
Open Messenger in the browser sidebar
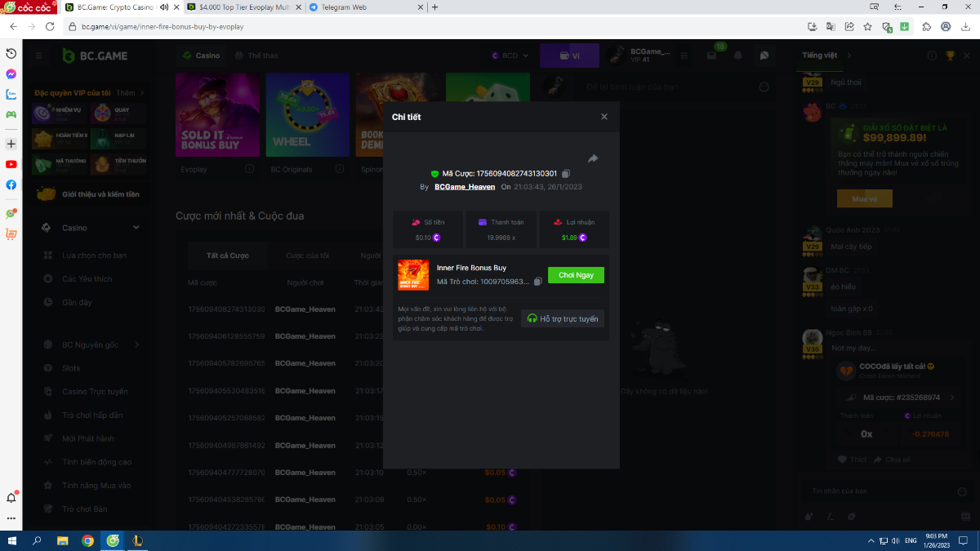pos(11,73)
